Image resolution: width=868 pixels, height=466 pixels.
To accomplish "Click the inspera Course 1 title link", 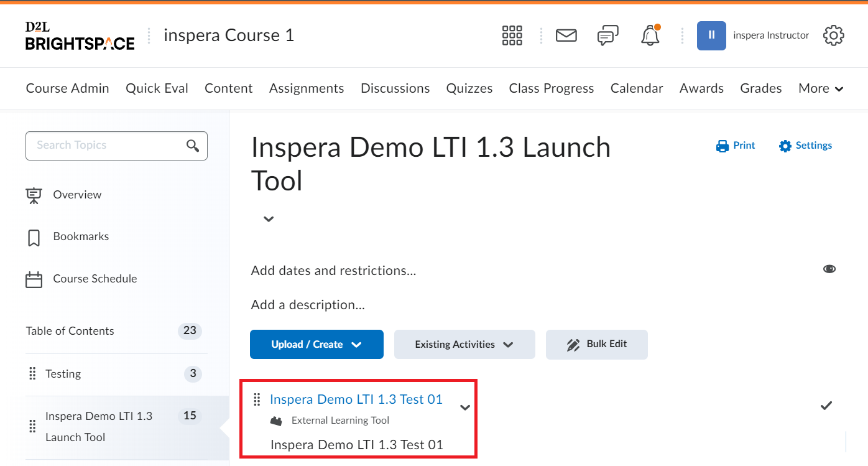I will pos(229,35).
